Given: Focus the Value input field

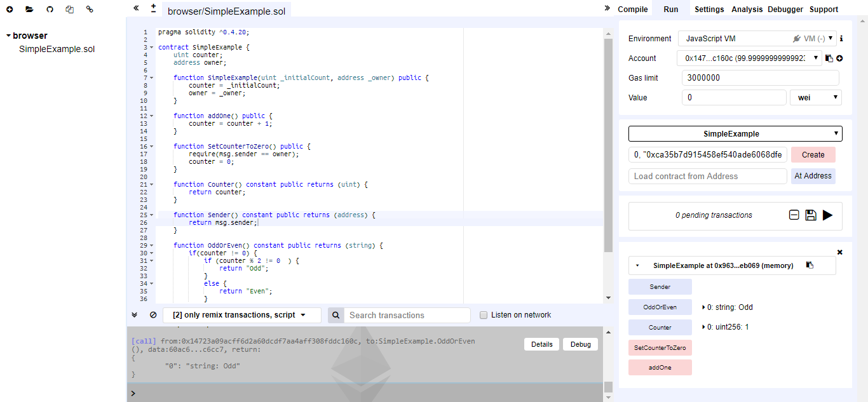Looking at the screenshot, I should pyautogui.click(x=734, y=98).
